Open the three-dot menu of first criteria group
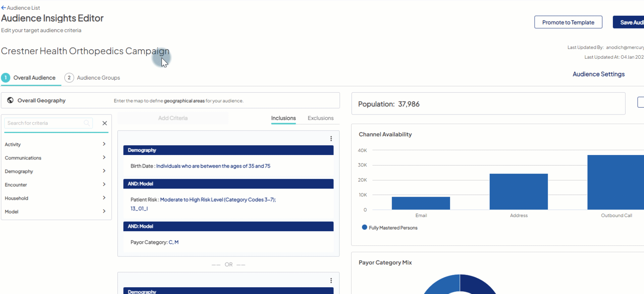644x294 pixels. tap(331, 139)
